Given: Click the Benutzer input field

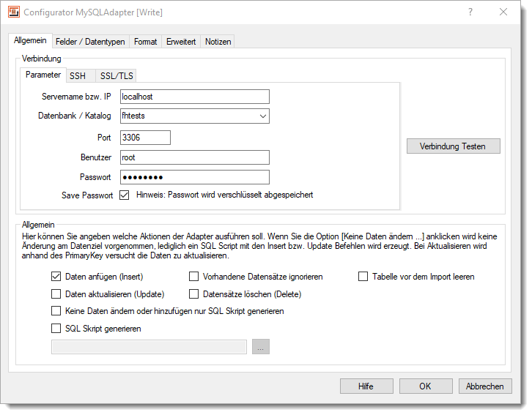Looking at the screenshot, I should (x=195, y=157).
